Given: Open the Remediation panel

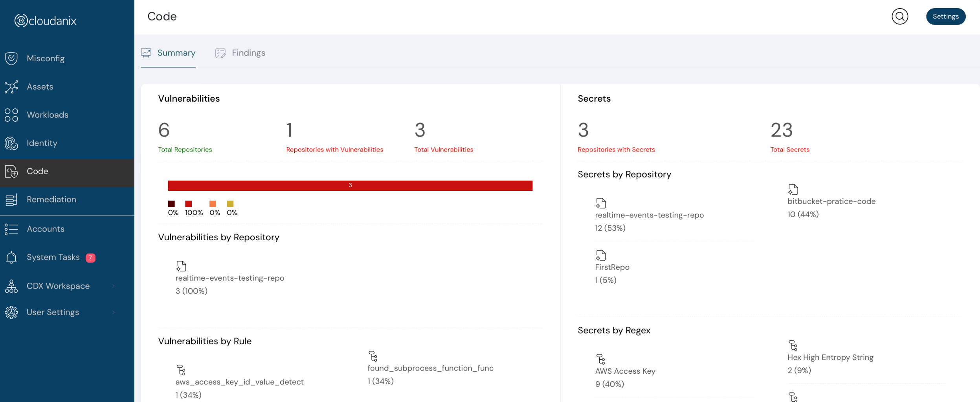Looking at the screenshot, I should [x=51, y=199].
